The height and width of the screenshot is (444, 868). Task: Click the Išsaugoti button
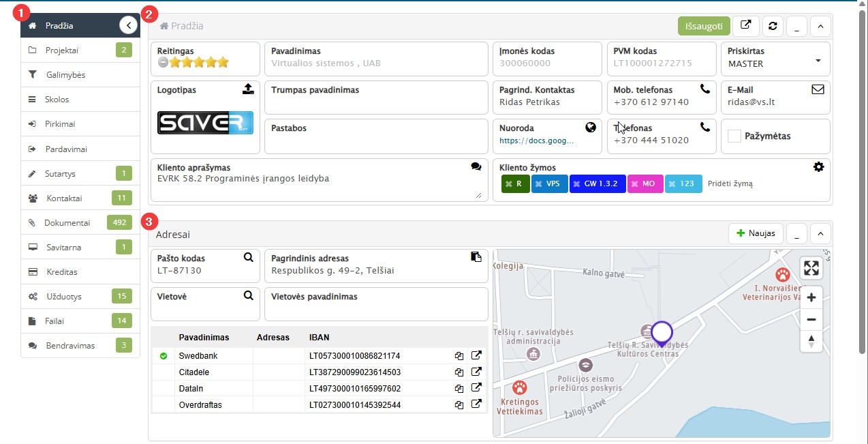pyautogui.click(x=704, y=26)
